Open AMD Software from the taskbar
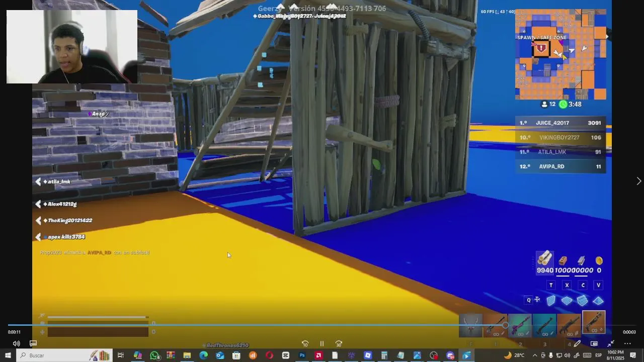644x362 pixels. (318, 355)
